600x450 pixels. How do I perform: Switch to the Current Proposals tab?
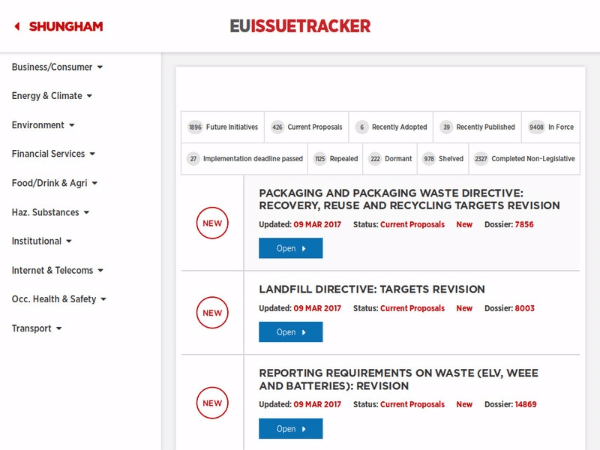tap(307, 127)
